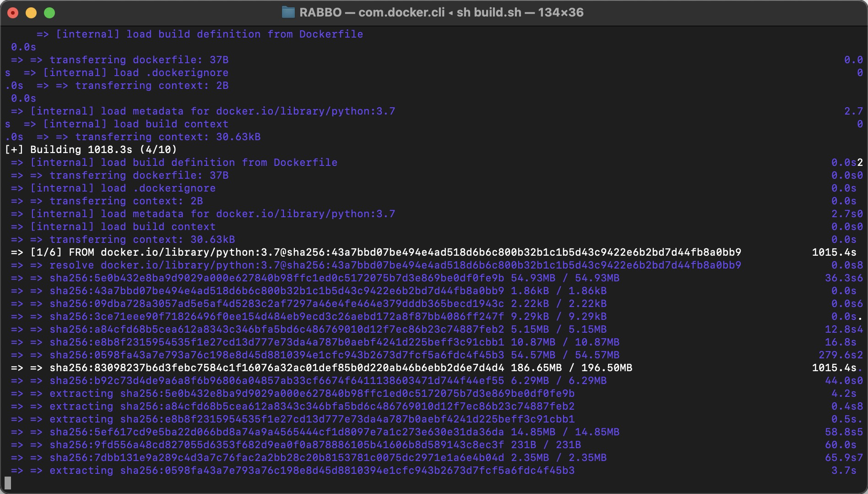Click the '[+] Building 1018.3s (4/10)' status line
The width and height of the screenshot is (868, 494).
point(91,150)
